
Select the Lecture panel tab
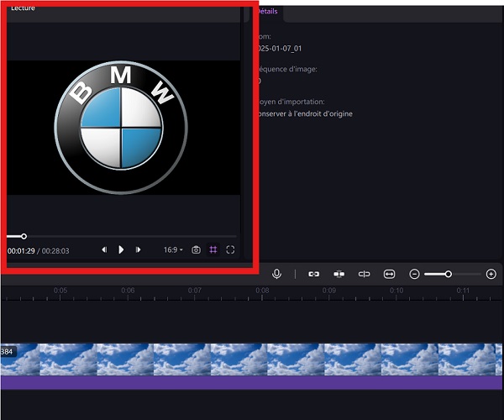(23, 8)
